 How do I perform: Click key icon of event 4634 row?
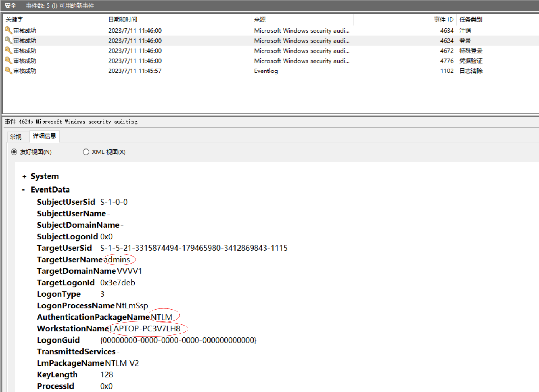point(8,30)
